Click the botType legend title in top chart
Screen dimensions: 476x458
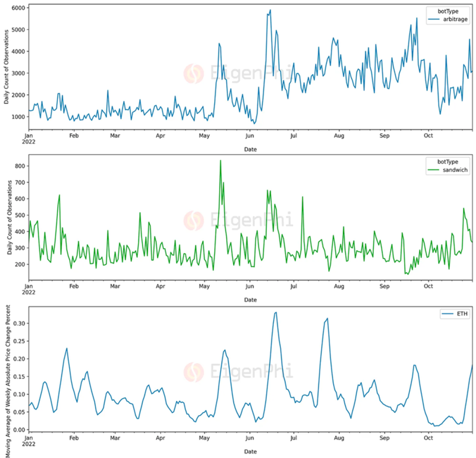pos(448,11)
